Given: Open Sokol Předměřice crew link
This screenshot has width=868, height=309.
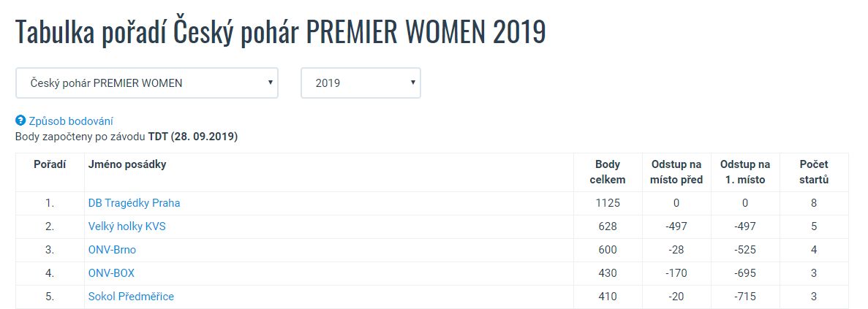Looking at the screenshot, I should tap(131, 297).
